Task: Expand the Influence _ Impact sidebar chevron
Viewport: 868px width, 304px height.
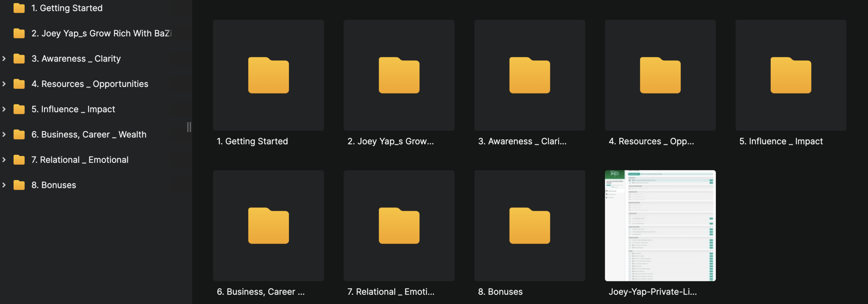Action: [x=4, y=109]
